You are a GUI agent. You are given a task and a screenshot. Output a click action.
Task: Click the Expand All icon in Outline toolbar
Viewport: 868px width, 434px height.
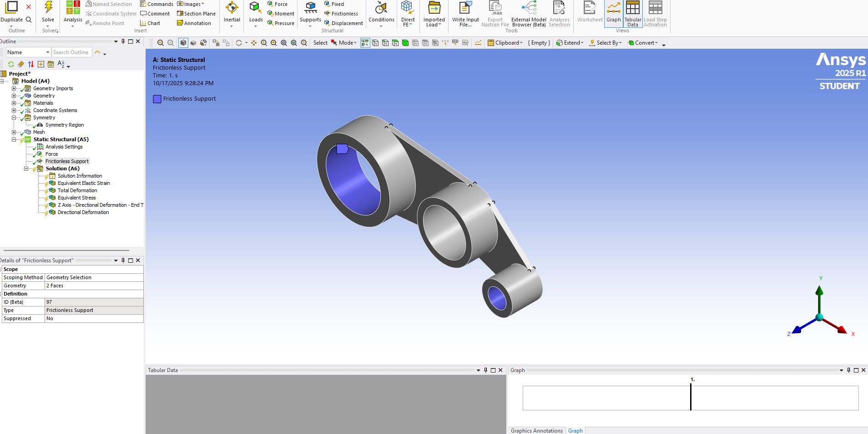point(41,64)
